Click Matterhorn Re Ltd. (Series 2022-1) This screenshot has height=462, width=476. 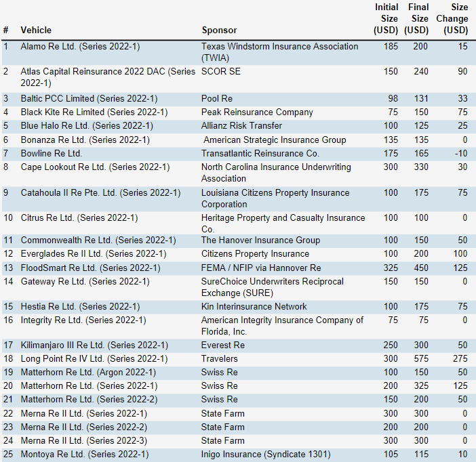coord(89,386)
